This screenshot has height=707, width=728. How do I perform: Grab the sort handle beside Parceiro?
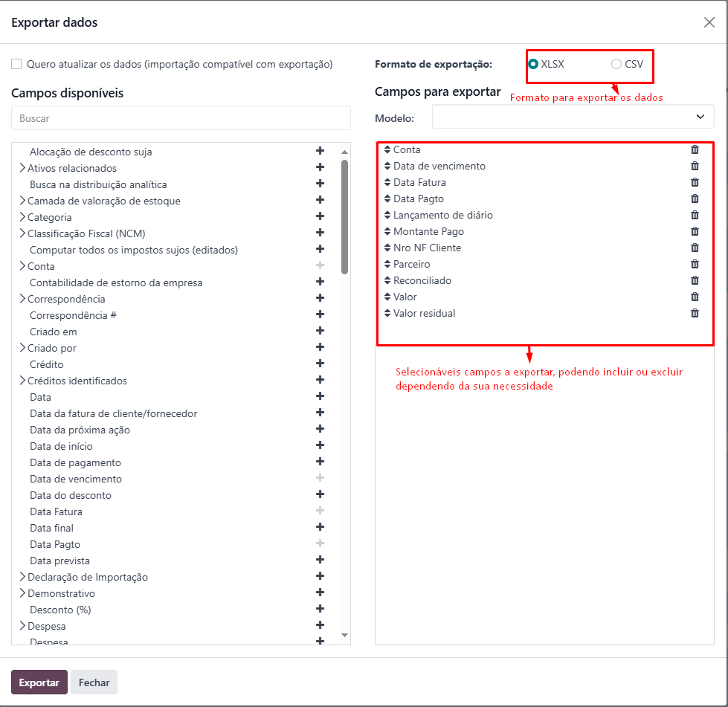click(x=387, y=264)
